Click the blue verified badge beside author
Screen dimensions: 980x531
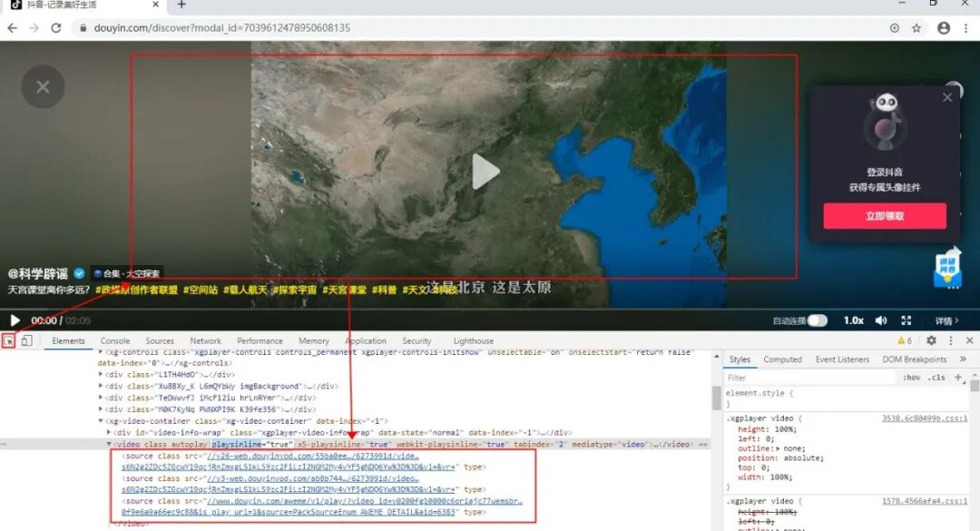tap(79, 272)
